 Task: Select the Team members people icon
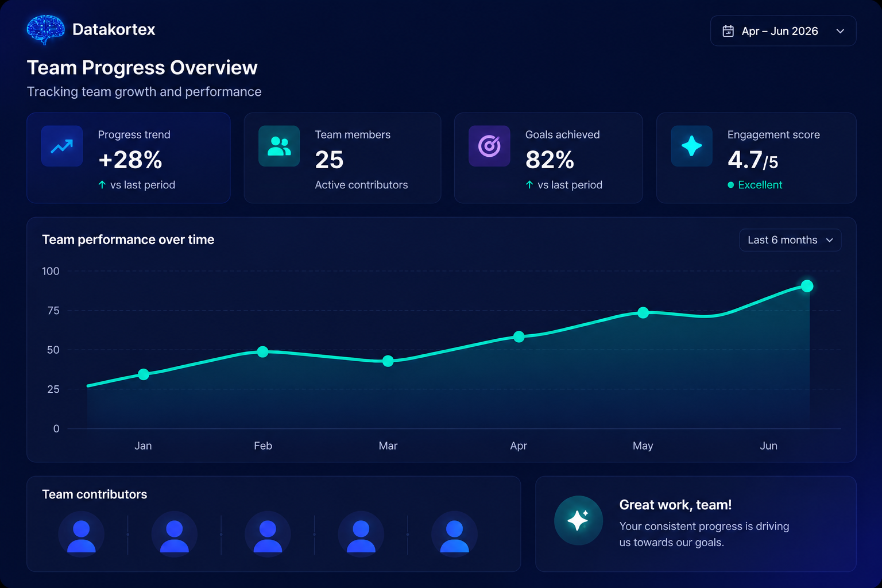click(279, 146)
